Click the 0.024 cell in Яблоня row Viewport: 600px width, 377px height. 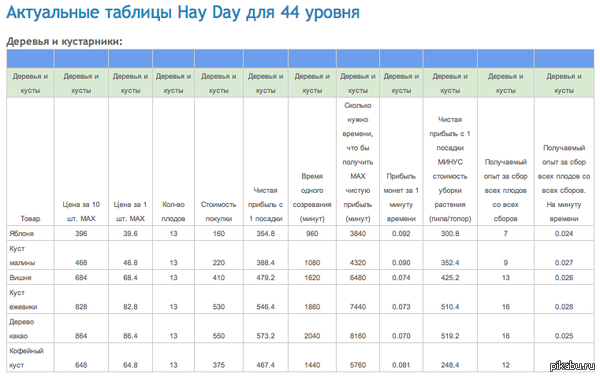(564, 233)
